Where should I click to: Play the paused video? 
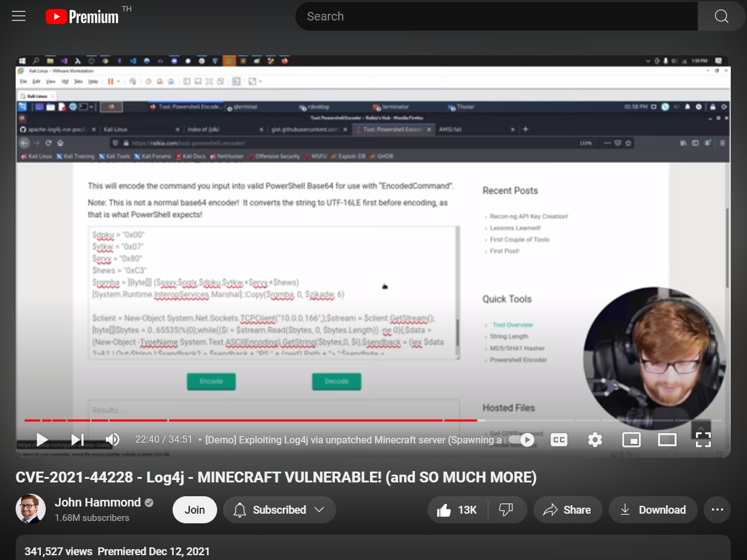[42, 440]
